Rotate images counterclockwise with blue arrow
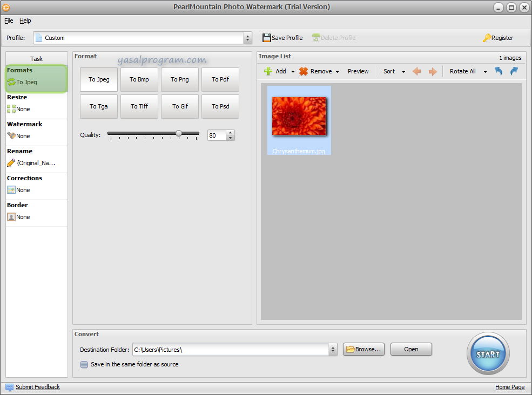 (x=499, y=71)
